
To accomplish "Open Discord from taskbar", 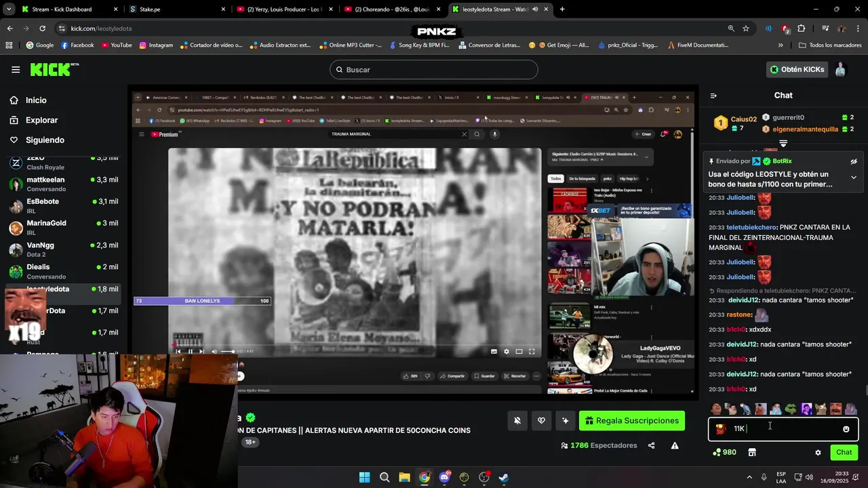I will pyautogui.click(x=444, y=477).
